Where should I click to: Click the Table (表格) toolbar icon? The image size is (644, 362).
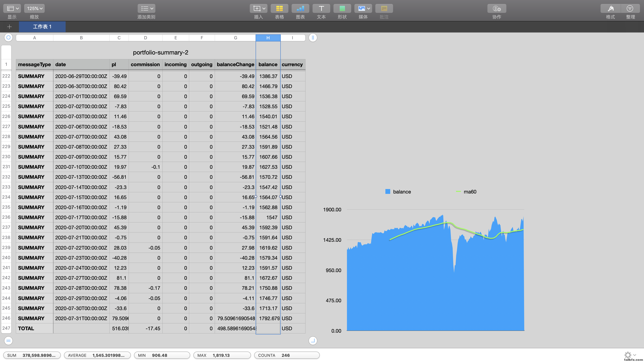(x=279, y=8)
